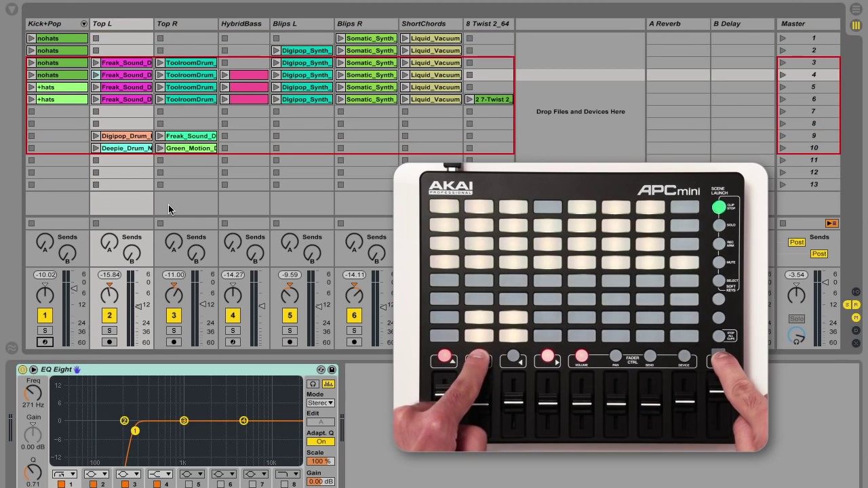
Task: Click EQ Eight Scale 100 % field
Action: pos(320,461)
